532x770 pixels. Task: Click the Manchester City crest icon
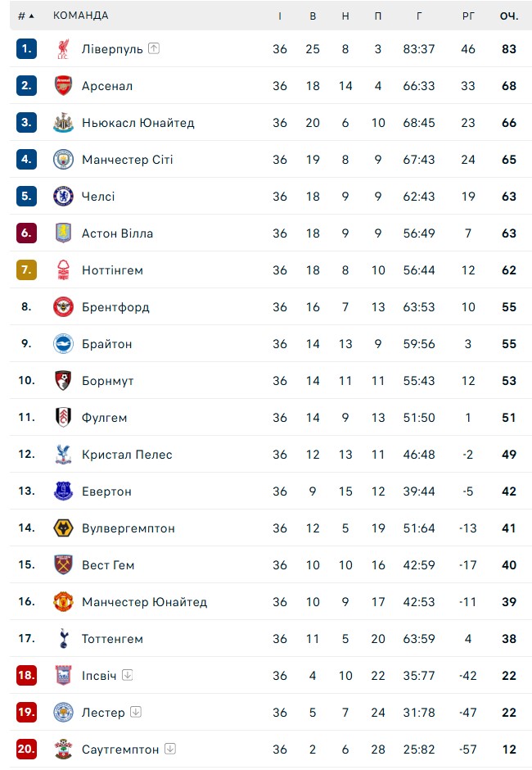(x=63, y=160)
